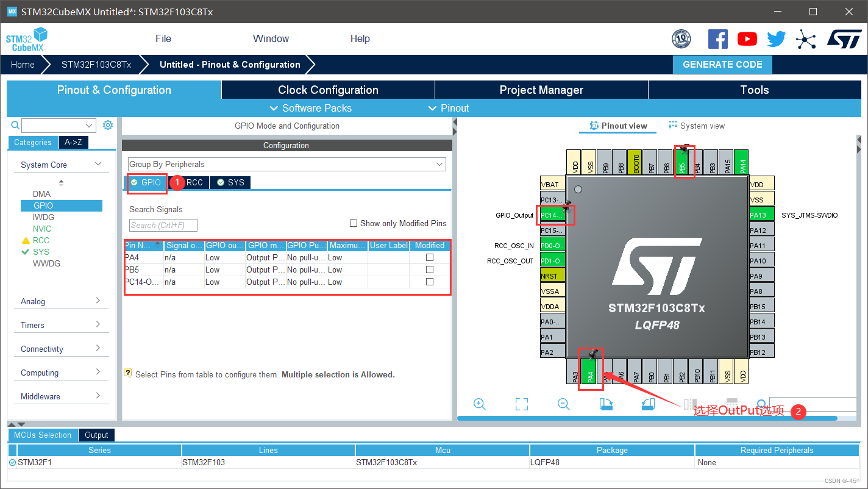Select the RCC configuration tab

coord(194,182)
